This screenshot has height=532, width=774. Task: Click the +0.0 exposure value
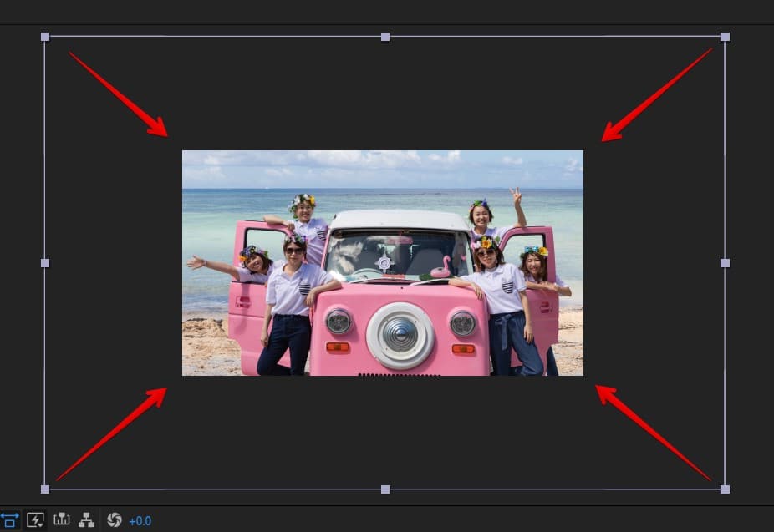click(x=140, y=521)
